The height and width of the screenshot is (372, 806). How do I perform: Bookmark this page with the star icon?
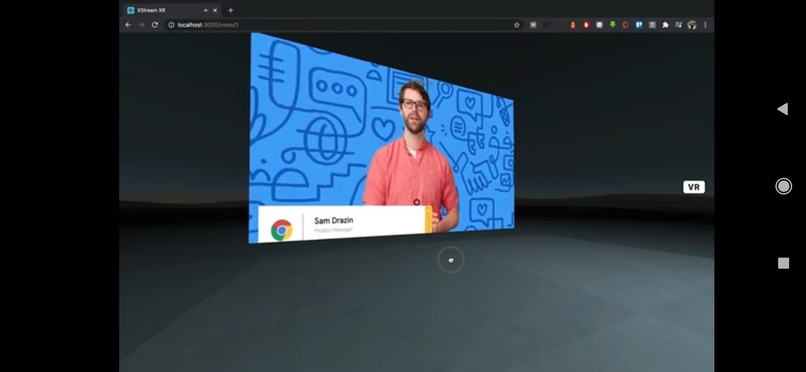[517, 25]
